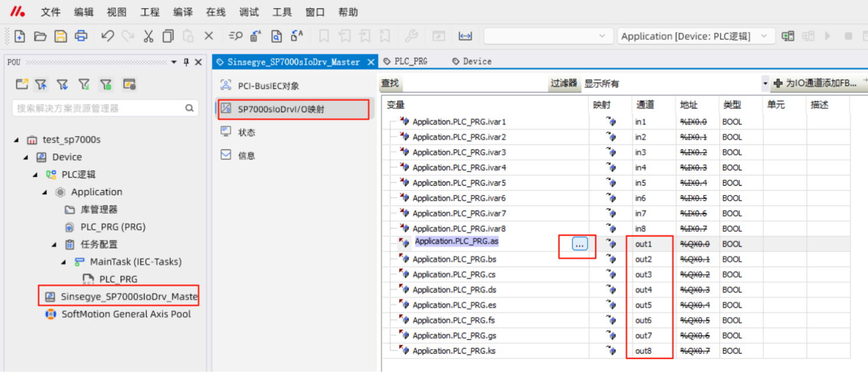Click the Save icon in the toolbar
This screenshot has width=868, height=377.
click(61, 36)
